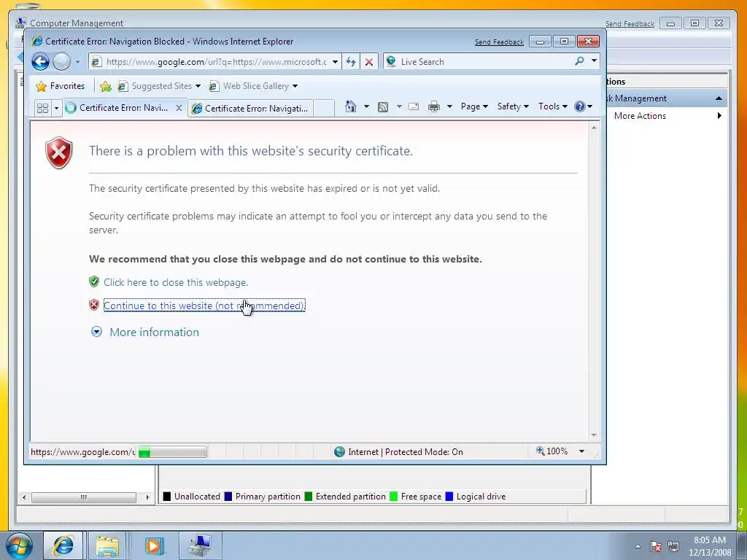Click the black Unallocated legend swatch
Screen dimensions: 747x560
(x=167, y=496)
